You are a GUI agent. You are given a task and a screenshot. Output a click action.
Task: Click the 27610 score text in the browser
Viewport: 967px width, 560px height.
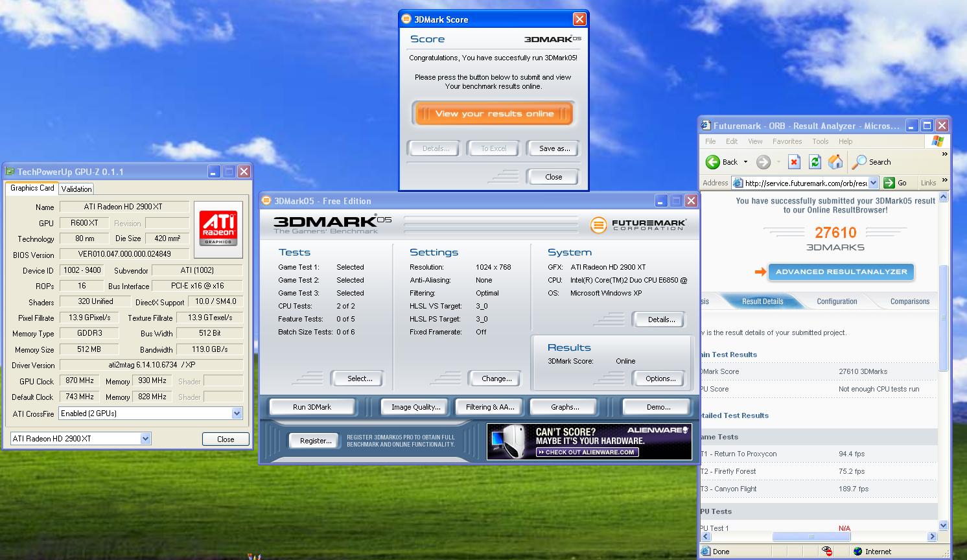(835, 233)
